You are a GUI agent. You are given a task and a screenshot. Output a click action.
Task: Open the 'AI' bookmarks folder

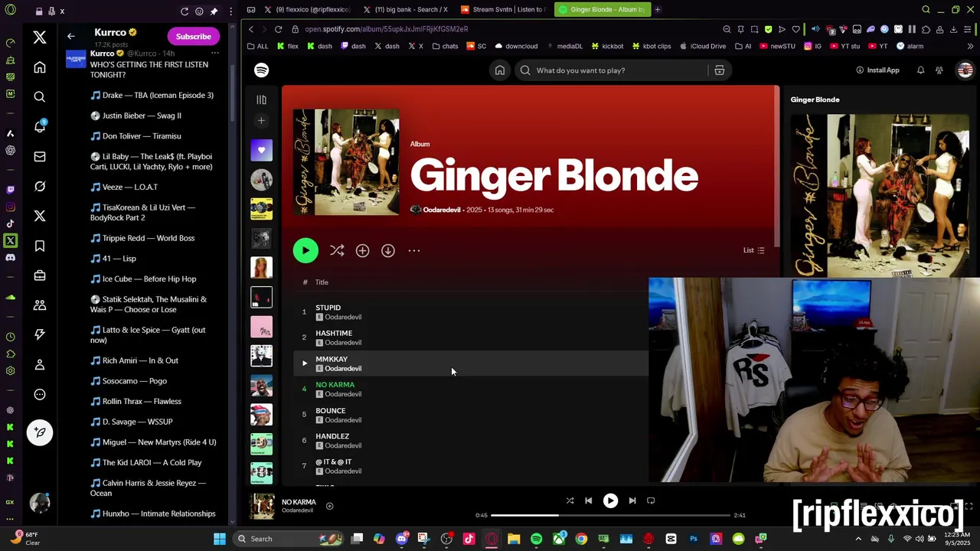coord(743,46)
